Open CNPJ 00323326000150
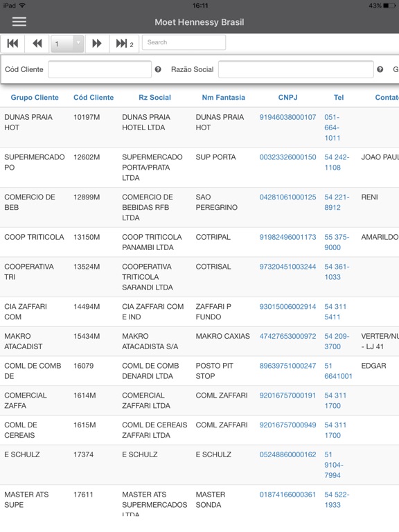Screen dimensions: 399x532 pos(287,157)
